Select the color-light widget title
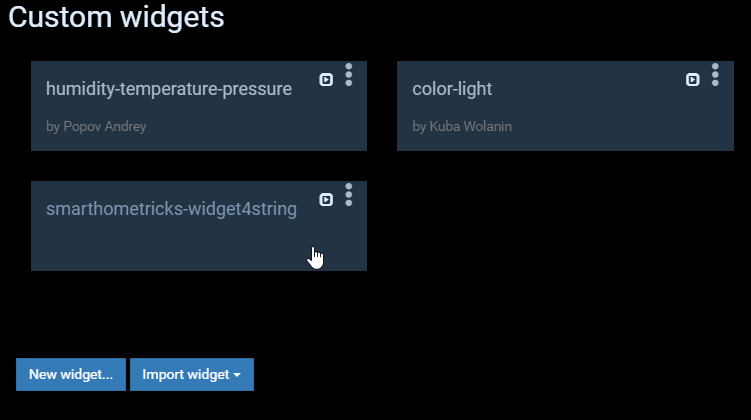This screenshot has height=420, width=751. coord(452,89)
